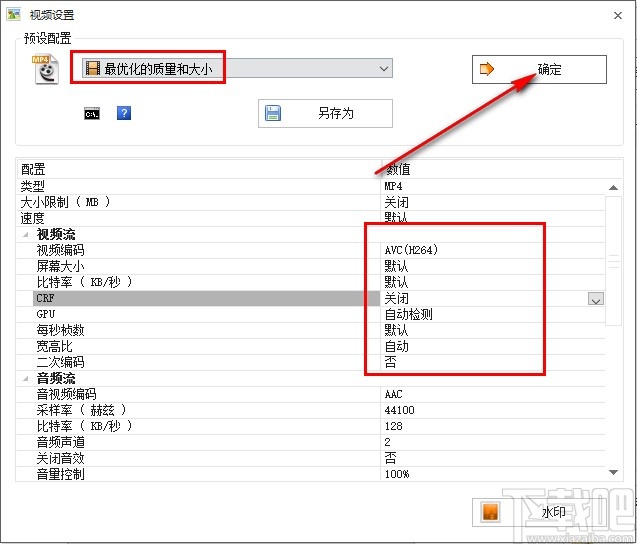Select the 宽高比 row
The height and width of the screenshot is (544, 637).
click(x=311, y=346)
